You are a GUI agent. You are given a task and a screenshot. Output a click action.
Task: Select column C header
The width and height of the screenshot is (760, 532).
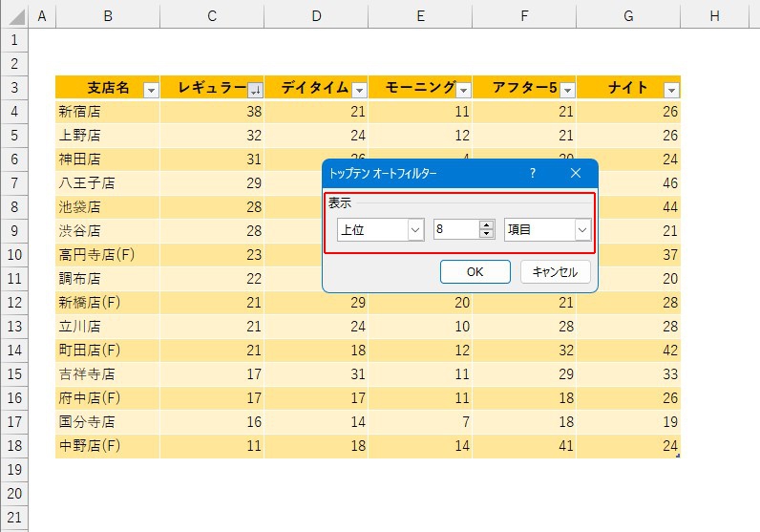(212, 15)
